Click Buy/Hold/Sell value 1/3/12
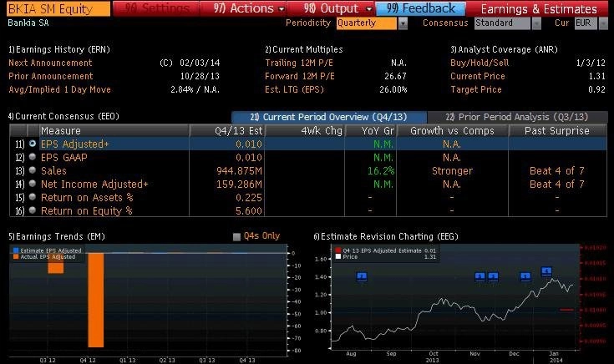This screenshot has width=614, height=364. click(x=591, y=63)
